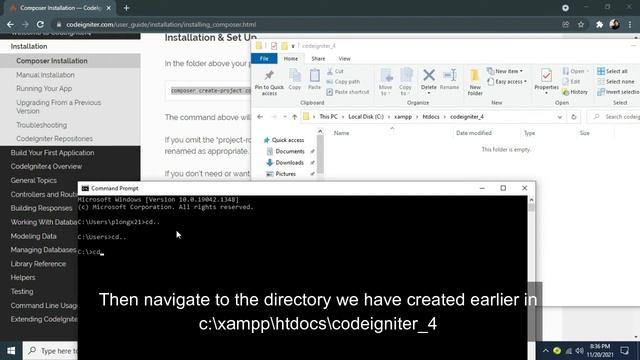640x360 pixels.
Task: Open Properties in File Explorer ribbon
Action: pos(546,81)
